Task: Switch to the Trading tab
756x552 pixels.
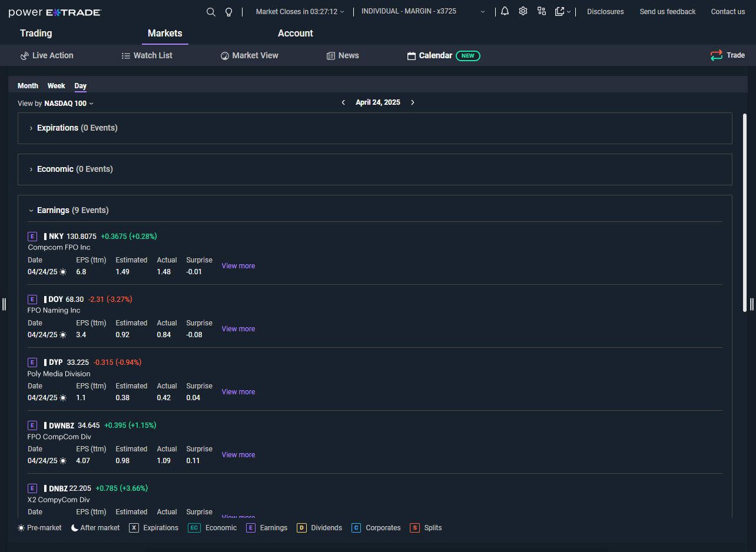Action: [x=36, y=34]
